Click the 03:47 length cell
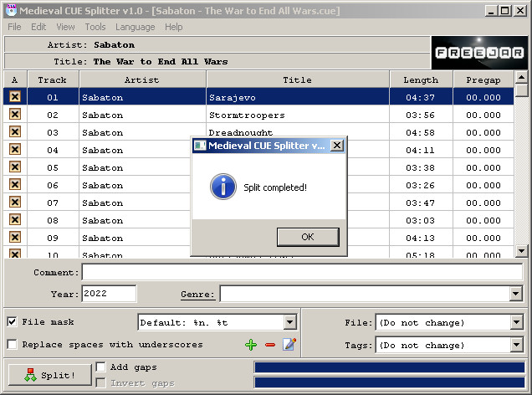Viewport: 532px width, 395px height. [x=421, y=203]
